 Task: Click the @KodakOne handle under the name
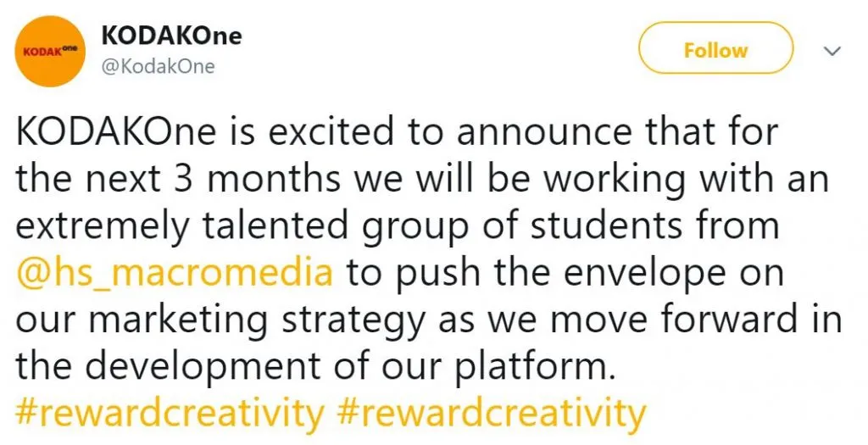coord(158,67)
